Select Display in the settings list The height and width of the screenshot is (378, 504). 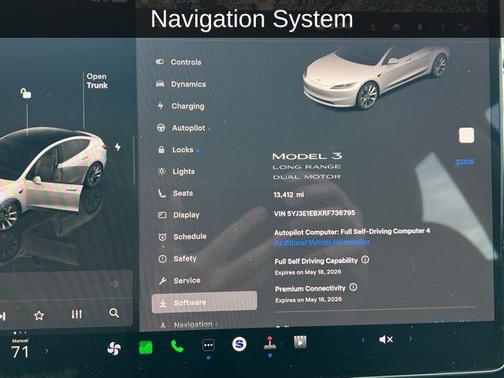[x=179, y=215]
